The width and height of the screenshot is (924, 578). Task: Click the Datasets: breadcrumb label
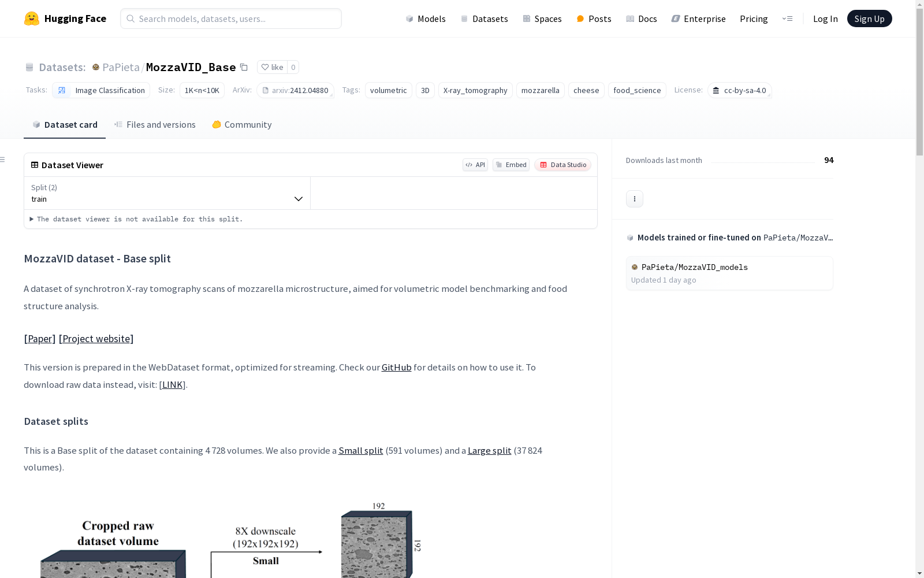62,68
